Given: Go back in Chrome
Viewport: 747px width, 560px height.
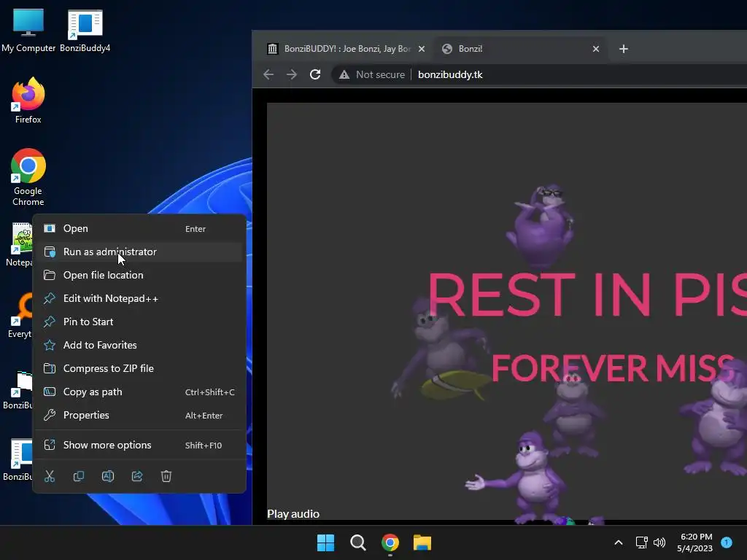Looking at the screenshot, I should [268, 74].
